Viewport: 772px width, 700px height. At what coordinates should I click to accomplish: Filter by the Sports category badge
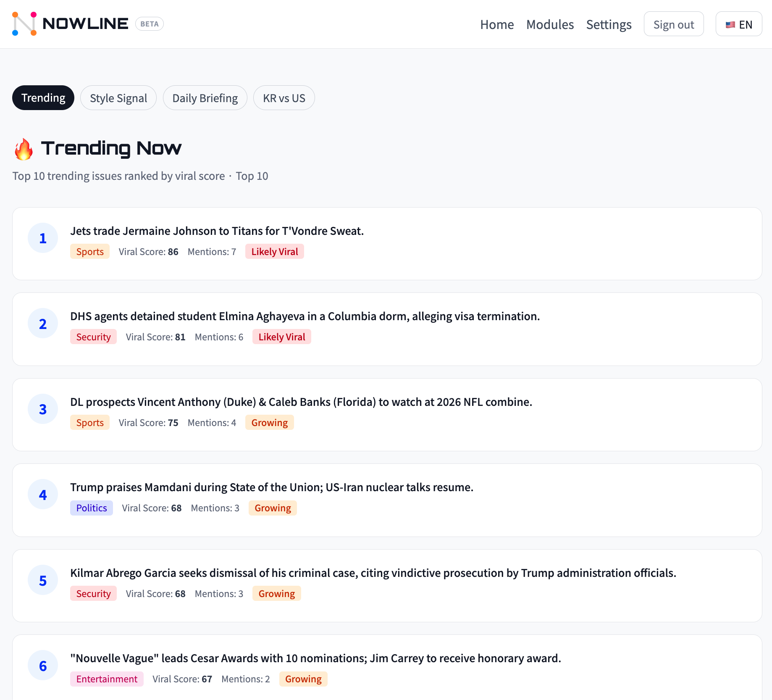(x=89, y=251)
